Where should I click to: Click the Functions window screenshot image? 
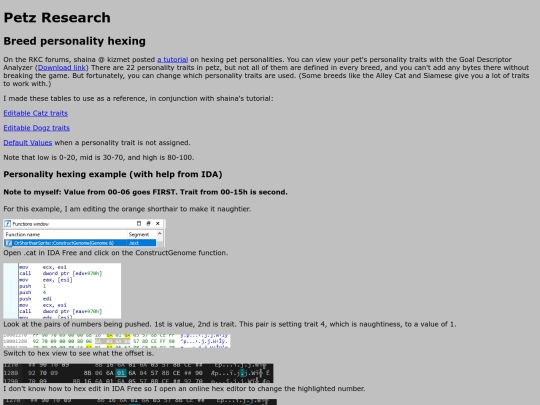coord(84,233)
